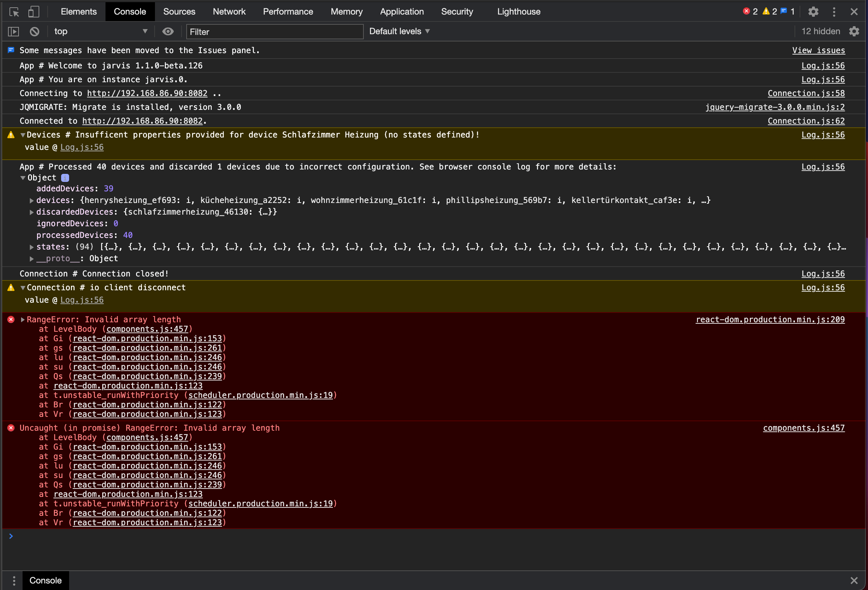
Task: Toggle the device toolbar icon
Action: (x=33, y=12)
